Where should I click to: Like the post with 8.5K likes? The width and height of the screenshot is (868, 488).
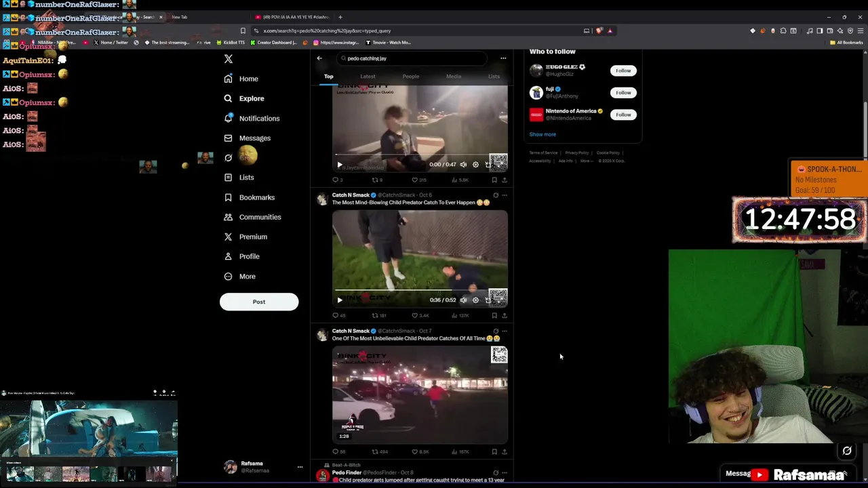pyautogui.click(x=420, y=451)
